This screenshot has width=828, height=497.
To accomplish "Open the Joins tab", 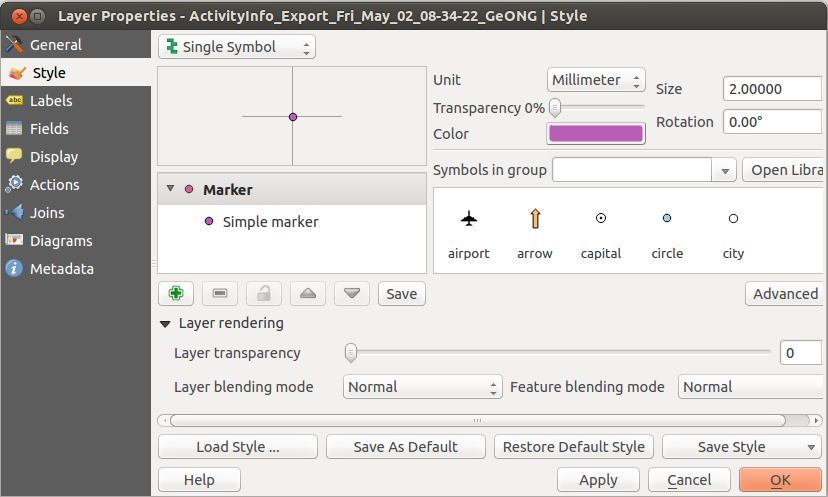I will tap(47, 213).
